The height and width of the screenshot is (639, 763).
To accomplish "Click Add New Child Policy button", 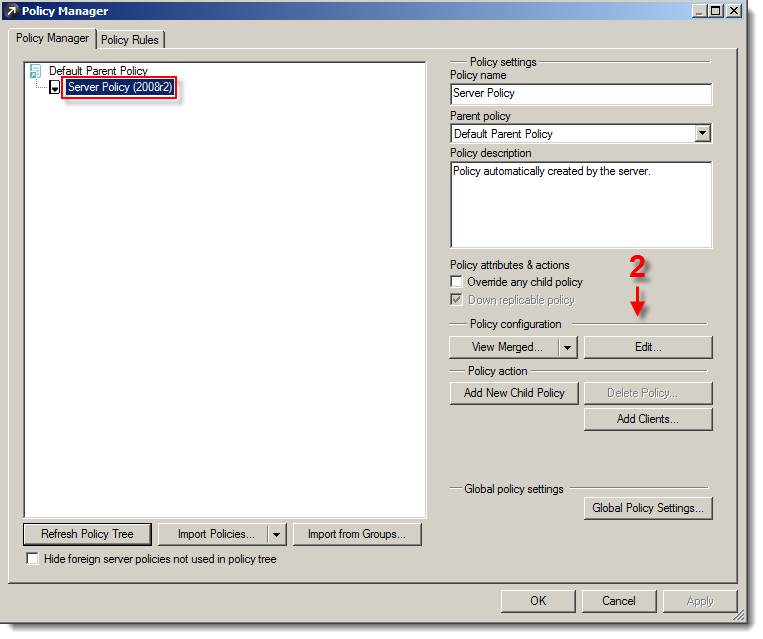I will coord(514,393).
